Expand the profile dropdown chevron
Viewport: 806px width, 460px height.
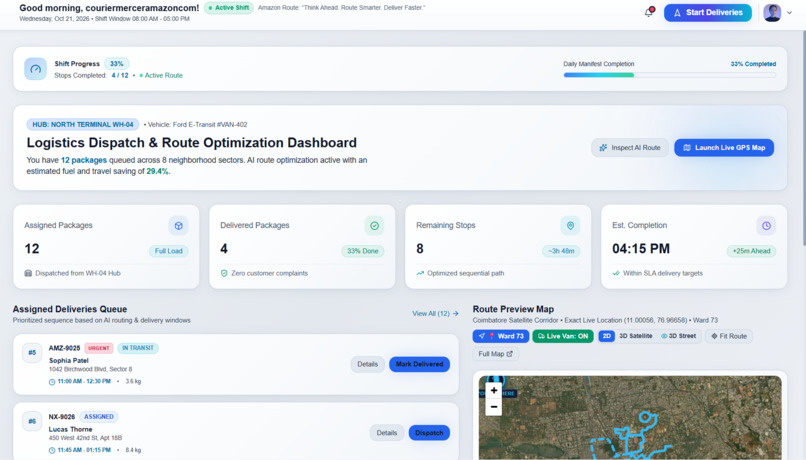click(789, 13)
